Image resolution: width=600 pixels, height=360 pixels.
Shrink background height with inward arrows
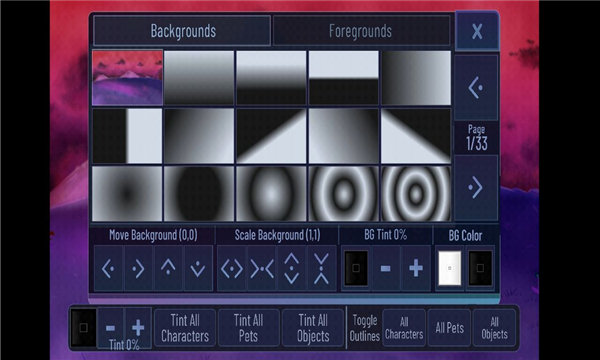[x=321, y=269]
